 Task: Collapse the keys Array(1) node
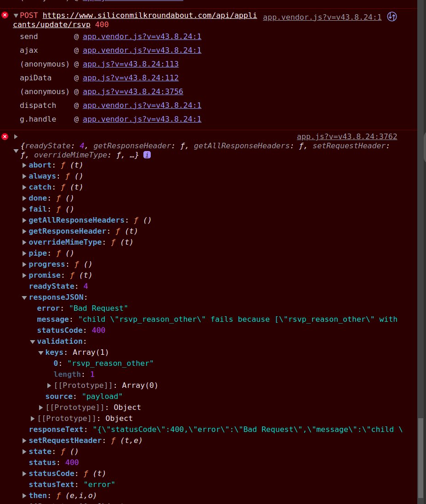tap(41, 353)
